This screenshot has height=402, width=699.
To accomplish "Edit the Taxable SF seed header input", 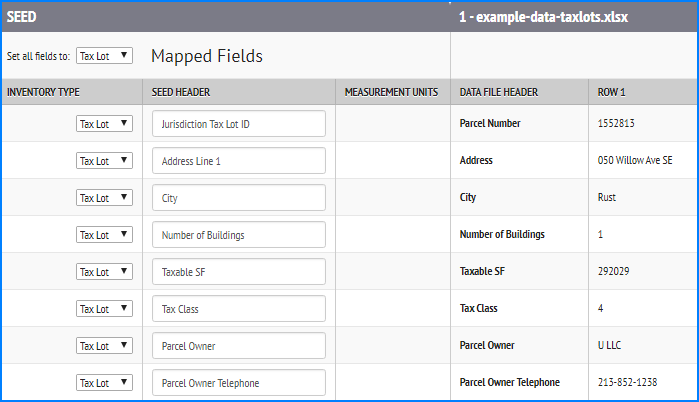I will point(239,271).
